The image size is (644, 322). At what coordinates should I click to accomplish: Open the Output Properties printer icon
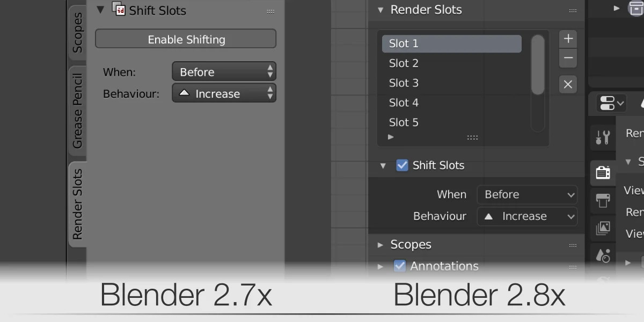coord(603,200)
